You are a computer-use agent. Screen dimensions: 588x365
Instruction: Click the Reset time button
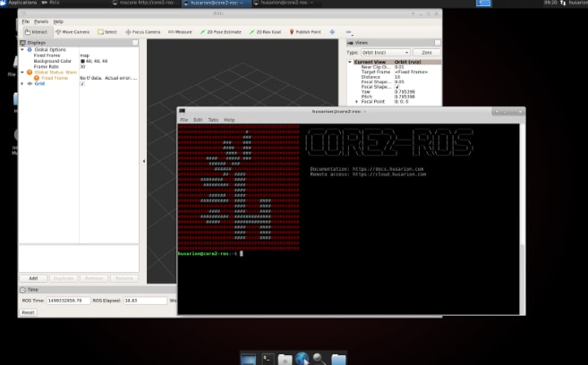(28, 312)
